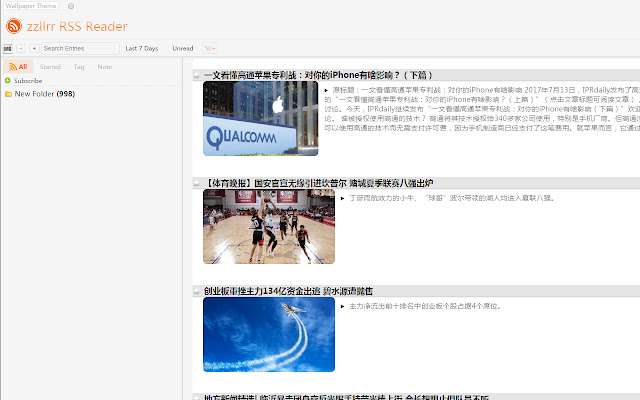This screenshot has width=640, height=400.
Task: Switch to the Starred tab
Action: point(50,67)
